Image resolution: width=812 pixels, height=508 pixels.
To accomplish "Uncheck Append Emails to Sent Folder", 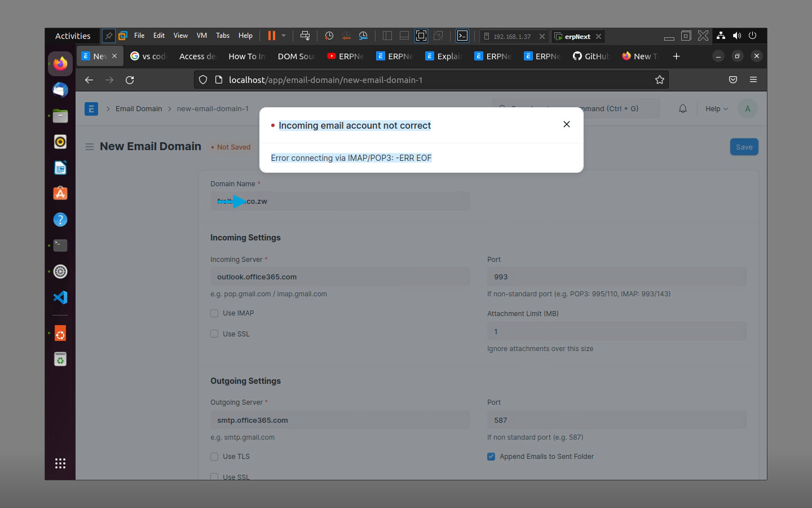I will click(x=491, y=457).
